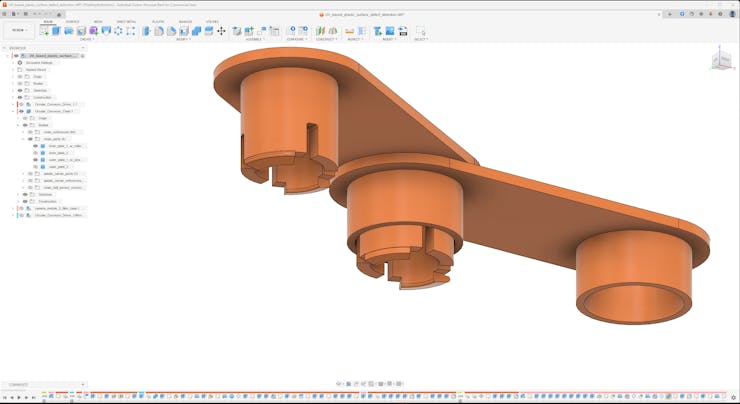Click the Create Sketch icon in toolbar

tap(44, 31)
